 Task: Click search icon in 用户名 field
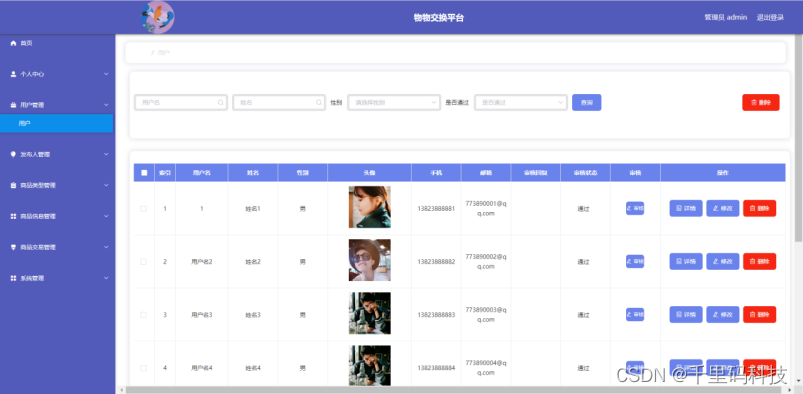pos(221,102)
